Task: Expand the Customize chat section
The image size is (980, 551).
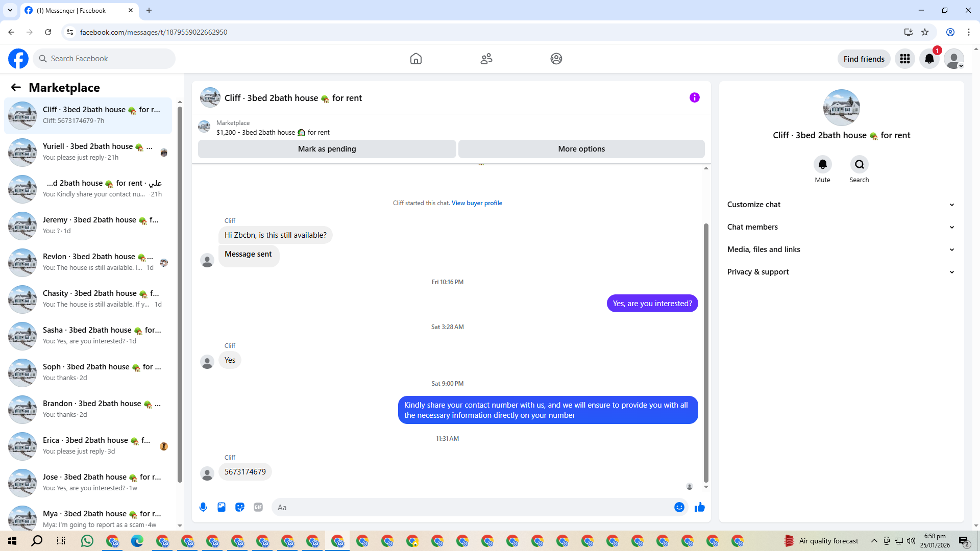Action: tap(841, 205)
